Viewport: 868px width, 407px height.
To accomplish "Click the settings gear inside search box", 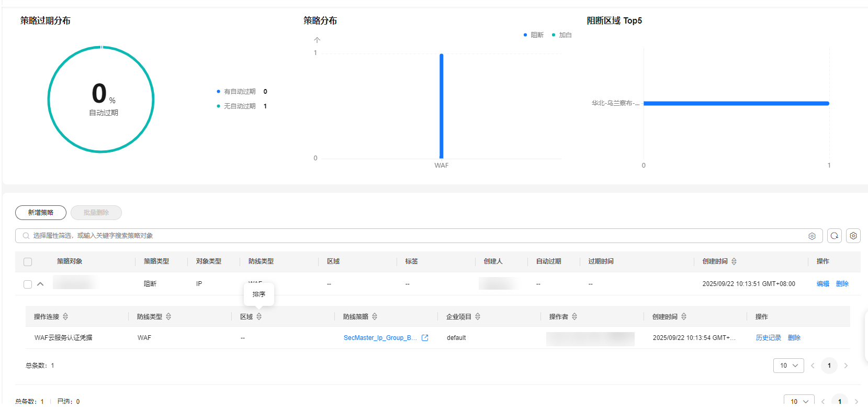I will (812, 236).
